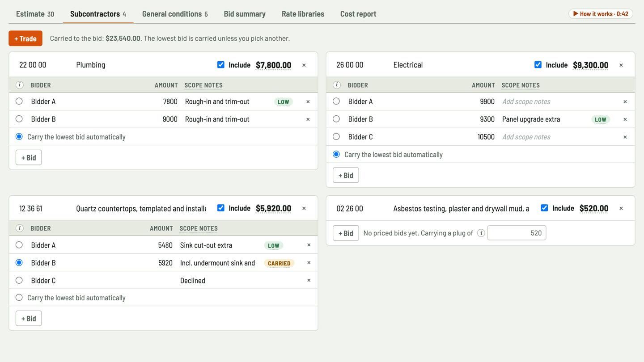Enable auto-carry lowest bid for Quartz countertops

click(19, 298)
